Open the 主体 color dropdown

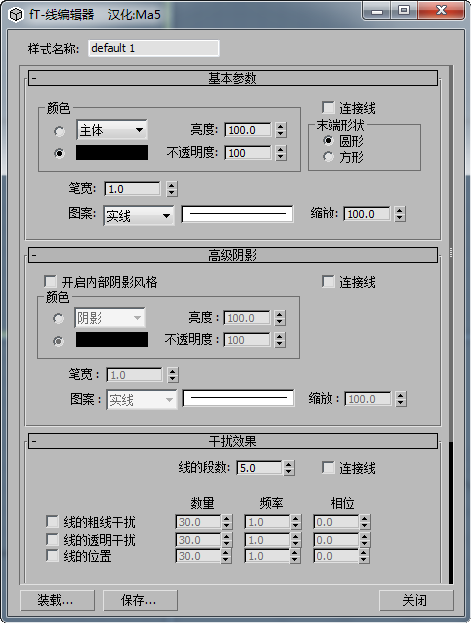112,130
